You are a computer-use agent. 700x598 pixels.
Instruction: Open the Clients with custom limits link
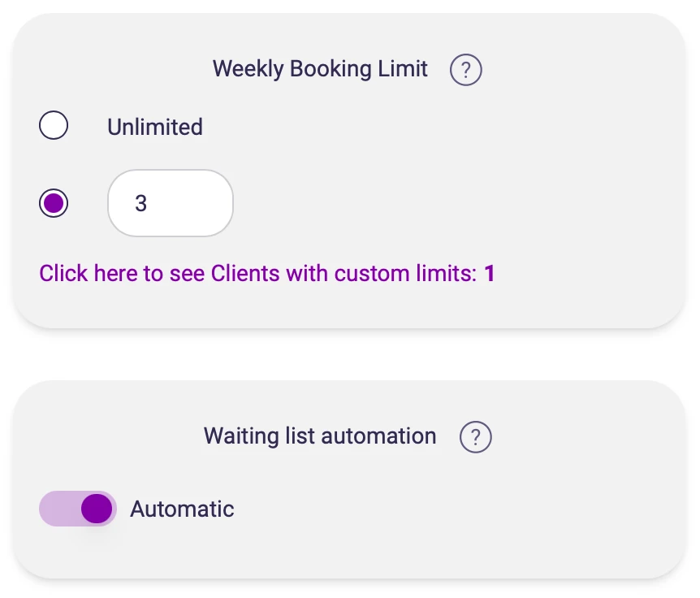257,273
